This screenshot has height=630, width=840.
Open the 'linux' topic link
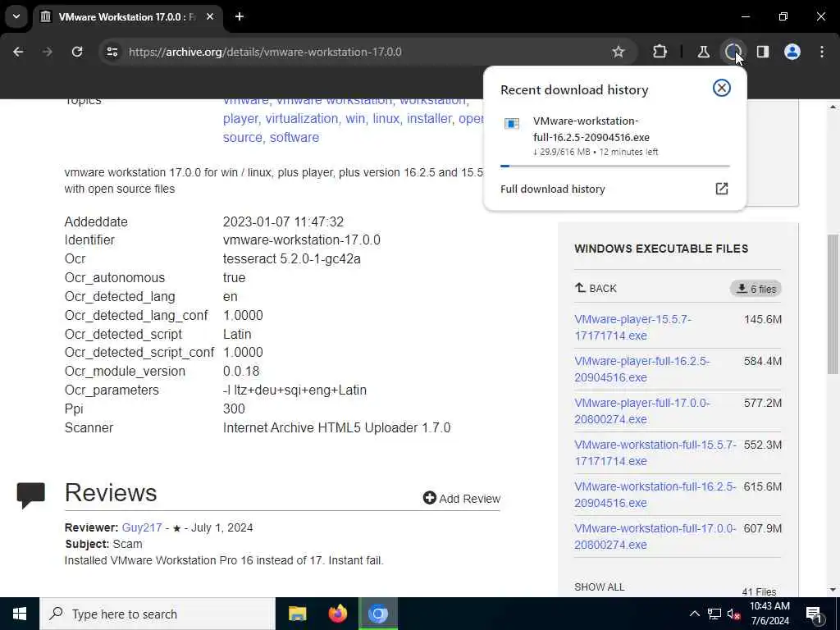pyautogui.click(x=386, y=118)
